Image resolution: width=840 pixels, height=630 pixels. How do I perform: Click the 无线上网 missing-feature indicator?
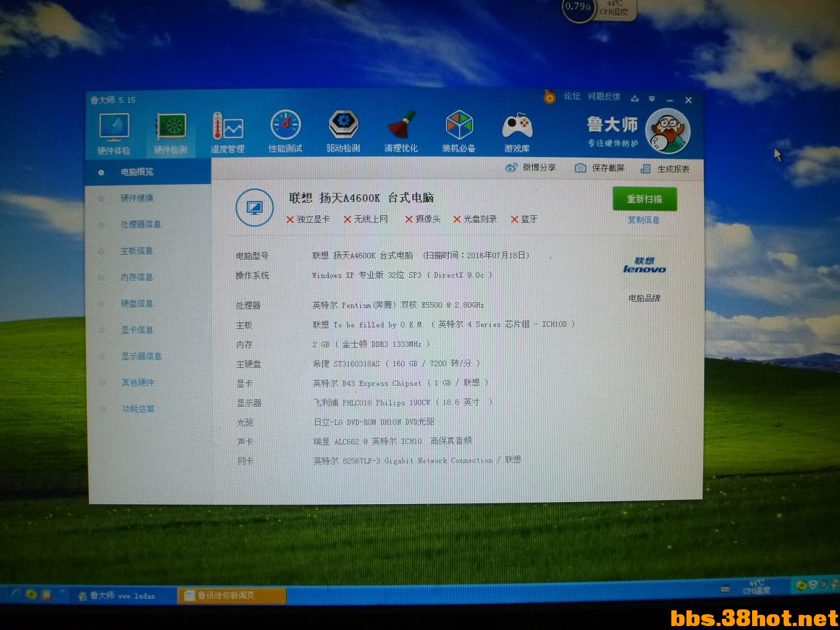[x=366, y=219]
